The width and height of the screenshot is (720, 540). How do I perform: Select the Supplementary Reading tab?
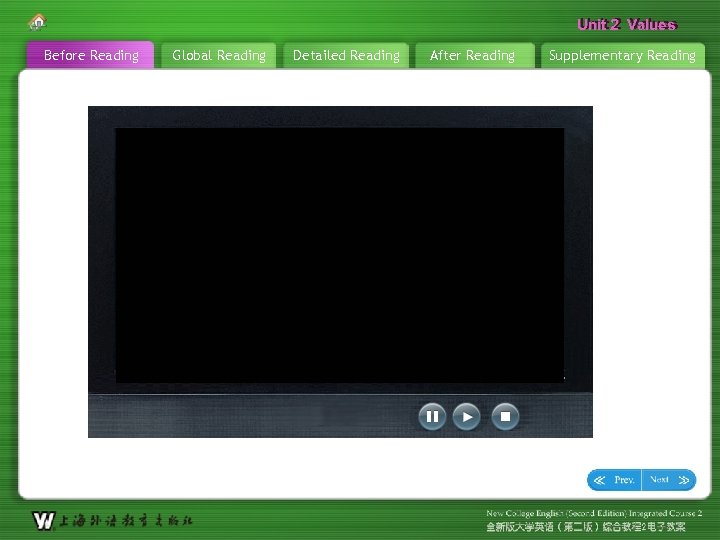(x=623, y=56)
